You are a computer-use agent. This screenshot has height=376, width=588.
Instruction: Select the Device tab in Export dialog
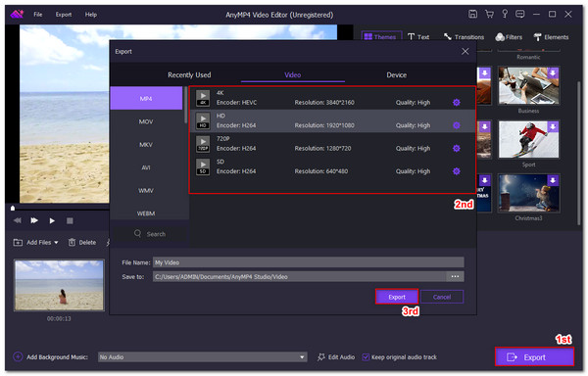396,74
